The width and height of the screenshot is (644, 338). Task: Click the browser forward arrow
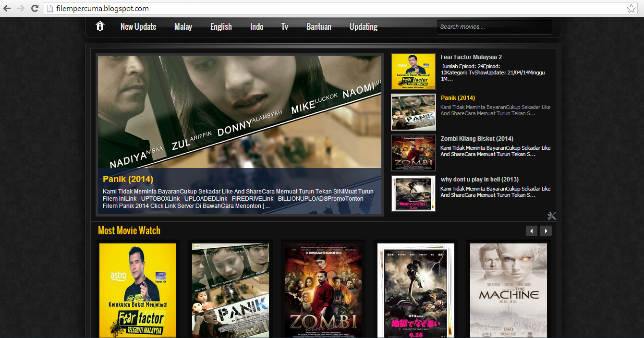[21, 8]
